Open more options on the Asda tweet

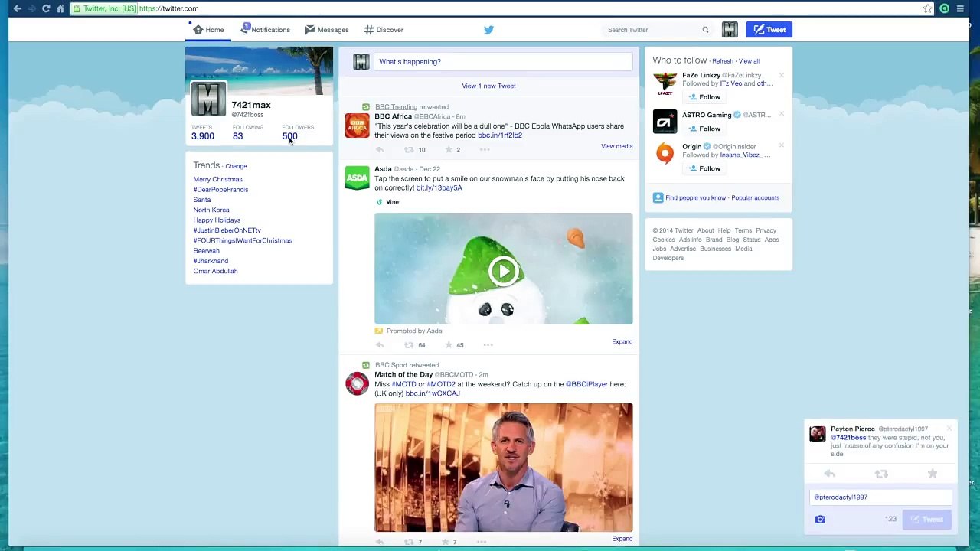point(488,345)
